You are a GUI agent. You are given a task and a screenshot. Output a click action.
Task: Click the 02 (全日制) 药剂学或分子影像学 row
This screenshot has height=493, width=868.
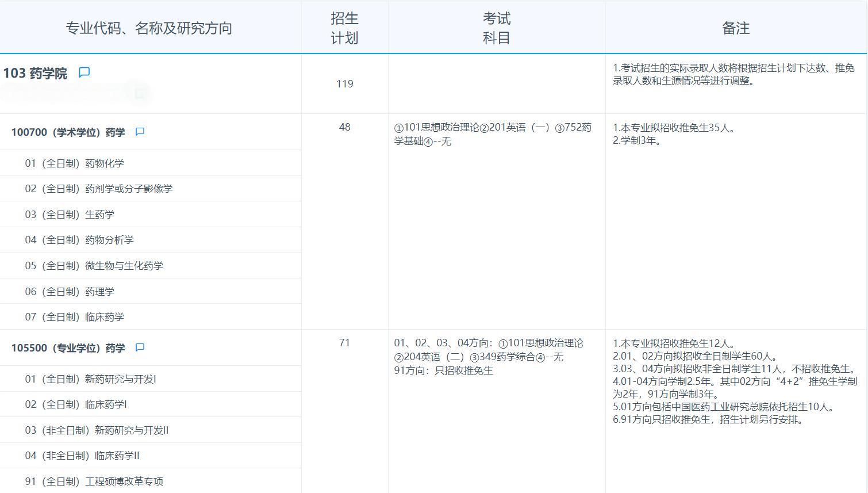click(101, 188)
